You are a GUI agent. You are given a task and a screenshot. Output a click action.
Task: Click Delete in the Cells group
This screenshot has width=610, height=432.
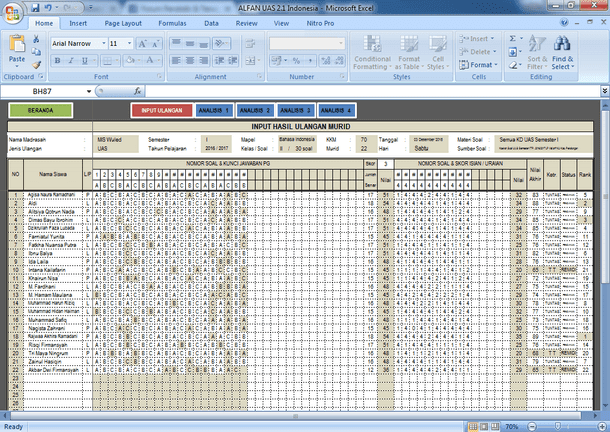[x=478, y=52]
